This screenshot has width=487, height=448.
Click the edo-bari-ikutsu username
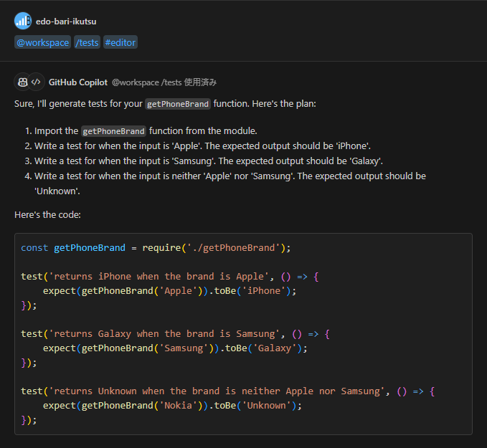67,22
